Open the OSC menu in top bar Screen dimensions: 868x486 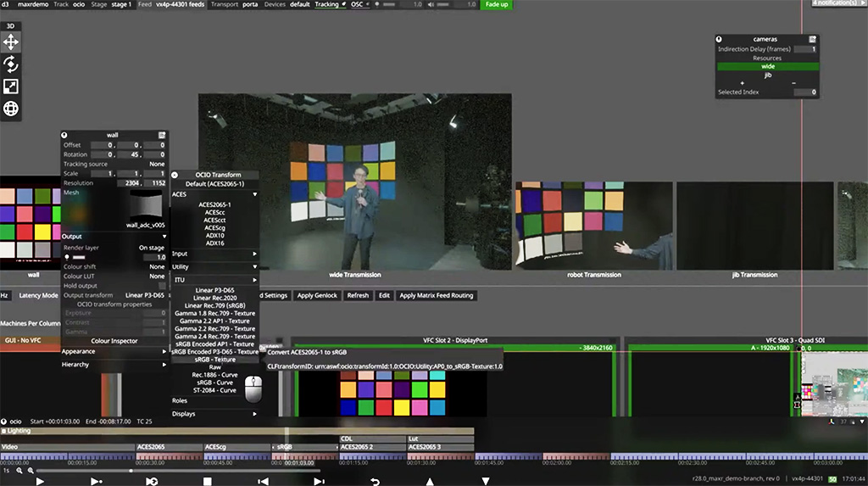click(359, 4)
